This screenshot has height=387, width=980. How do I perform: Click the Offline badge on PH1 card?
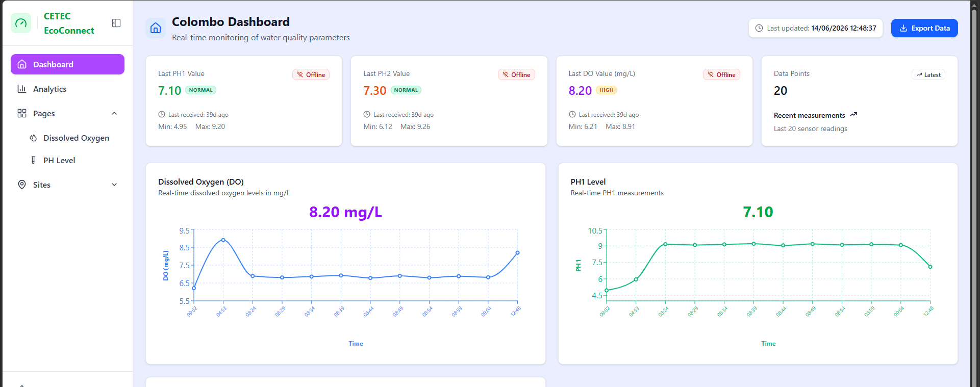pyautogui.click(x=311, y=74)
